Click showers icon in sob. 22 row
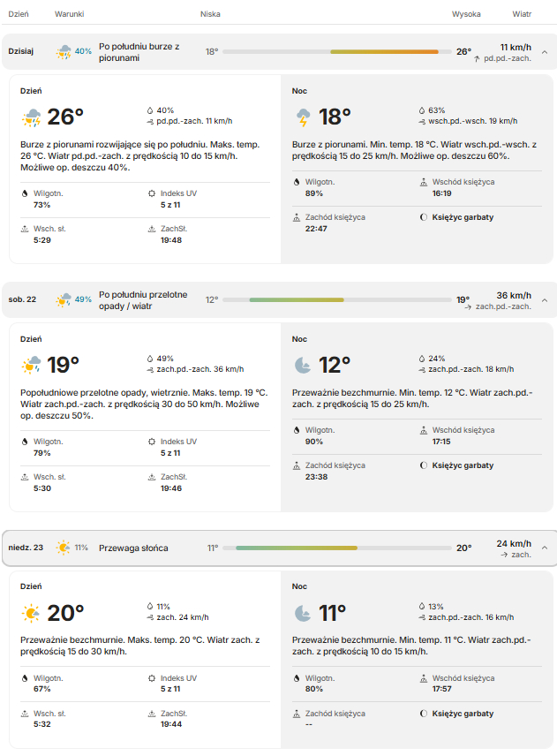557x756 pixels. [x=64, y=300]
